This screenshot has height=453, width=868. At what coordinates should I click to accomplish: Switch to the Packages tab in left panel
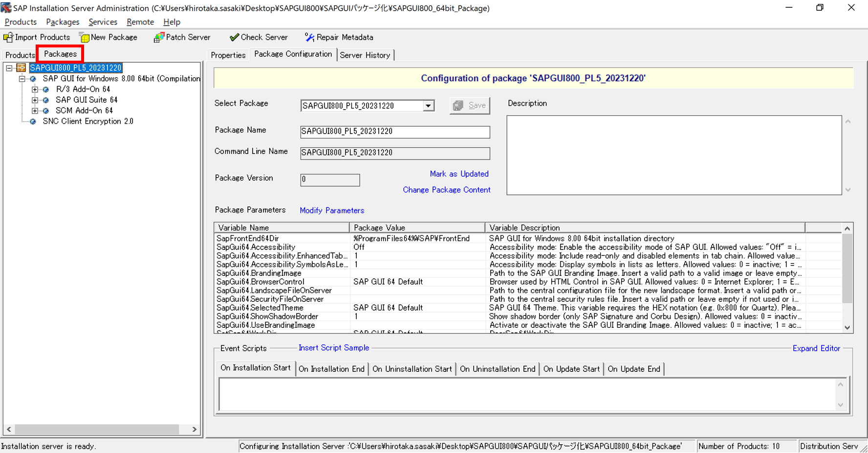click(x=60, y=54)
